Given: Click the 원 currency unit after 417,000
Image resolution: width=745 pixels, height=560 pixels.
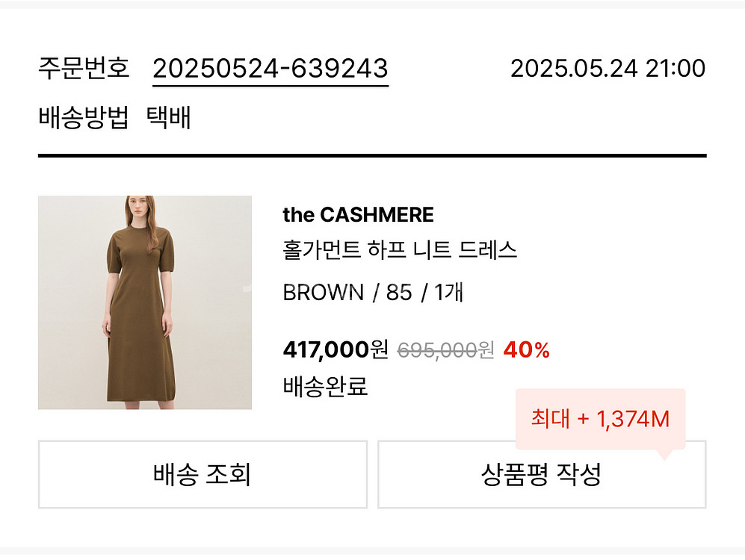Looking at the screenshot, I should pos(380,349).
